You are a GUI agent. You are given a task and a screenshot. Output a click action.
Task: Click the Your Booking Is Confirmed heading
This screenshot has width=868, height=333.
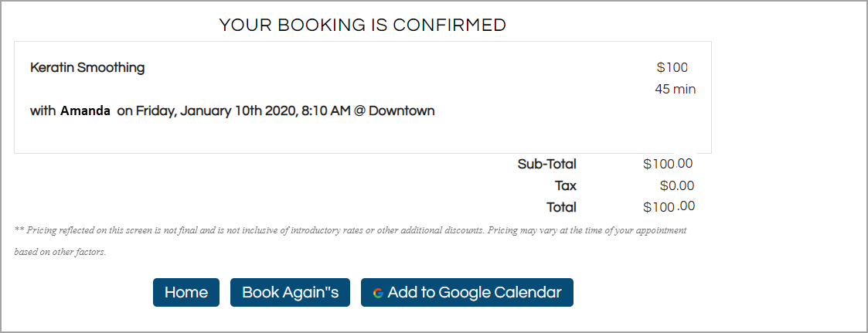point(363,25)
